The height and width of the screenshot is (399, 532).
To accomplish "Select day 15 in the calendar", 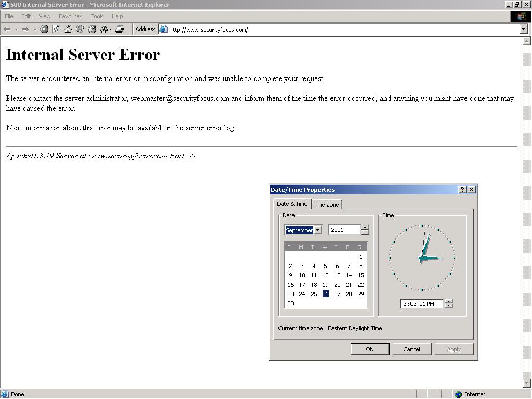I will click(x=361, y=275).
